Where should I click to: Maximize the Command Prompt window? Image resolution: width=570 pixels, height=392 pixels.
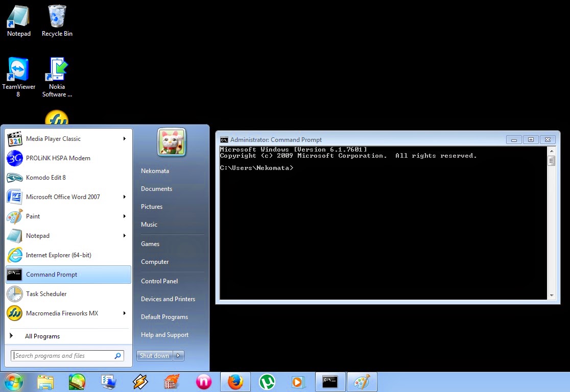click(x=531, y=140)
